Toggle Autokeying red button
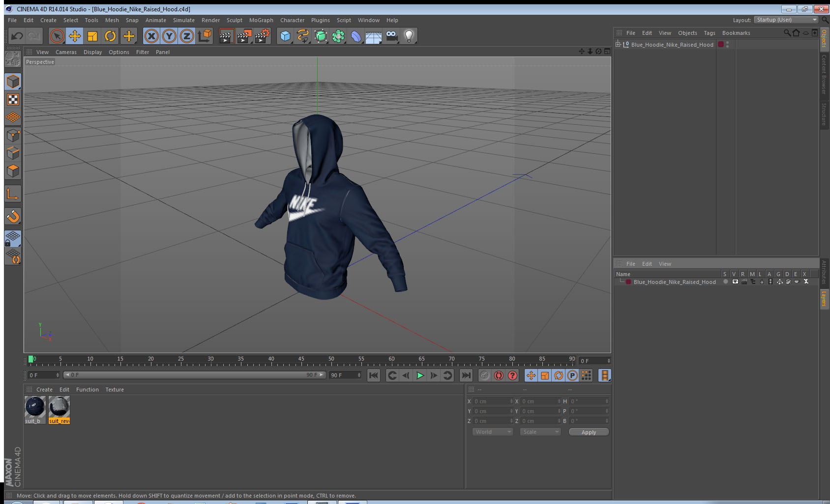The image size is (830, 504). tap(499, 375)
